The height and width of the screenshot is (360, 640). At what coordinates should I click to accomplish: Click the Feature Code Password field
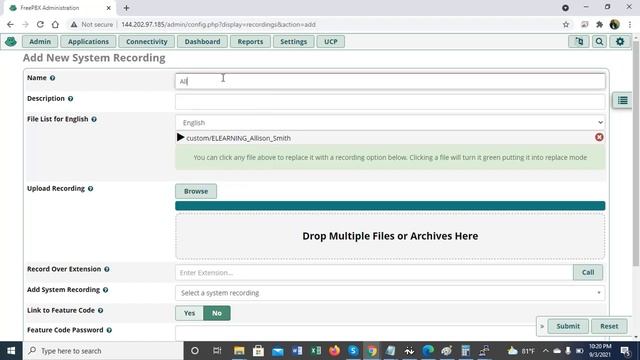[356, 333]
